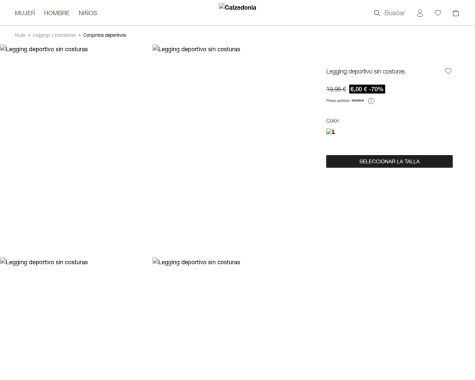Go to the Calzedonia home logo
This screenshot has width=475, height=380.
[x=238, y=7]
